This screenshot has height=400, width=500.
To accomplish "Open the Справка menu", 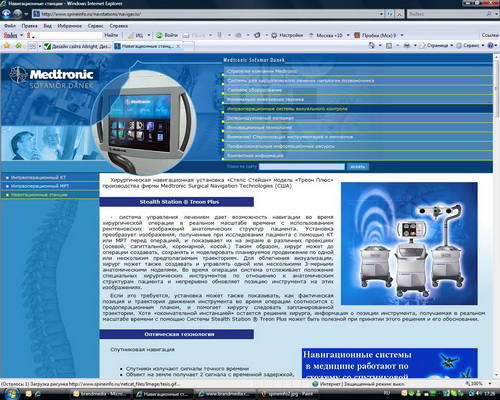I will 118,26.
